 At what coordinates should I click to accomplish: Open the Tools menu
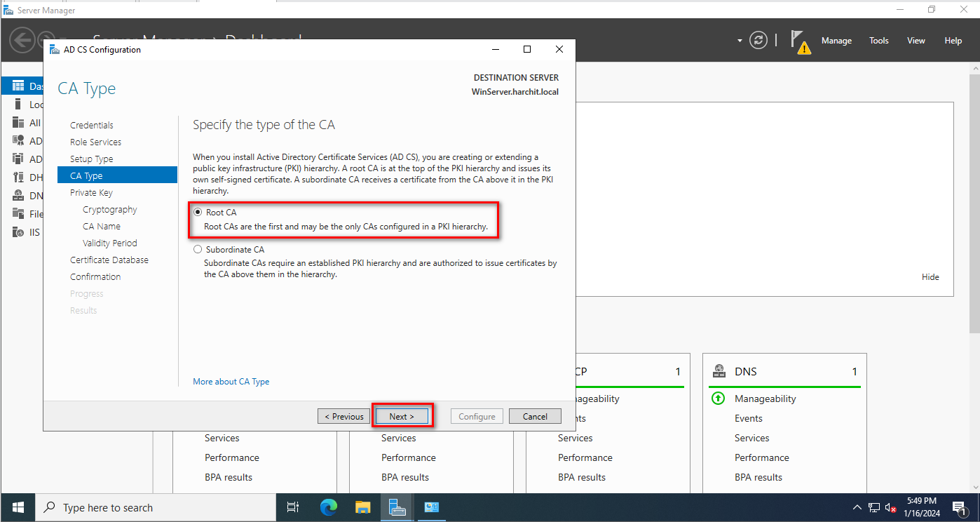tap(878, 41)
